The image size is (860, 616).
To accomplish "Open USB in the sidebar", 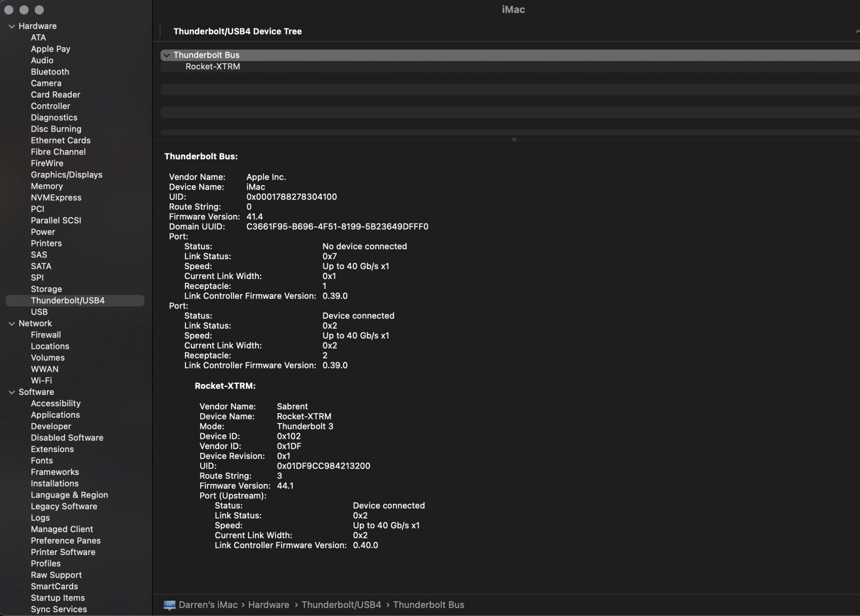I will [39, 312].
